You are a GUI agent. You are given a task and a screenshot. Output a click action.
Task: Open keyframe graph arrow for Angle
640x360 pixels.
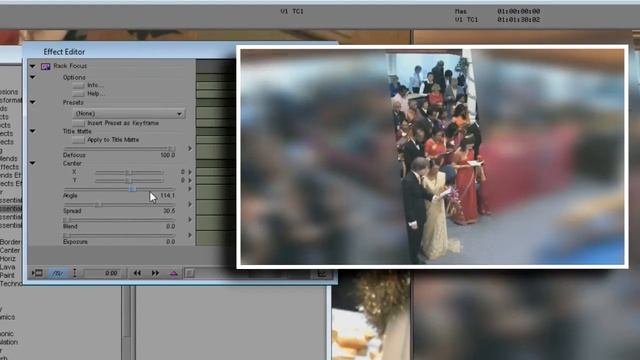point(190,189)
